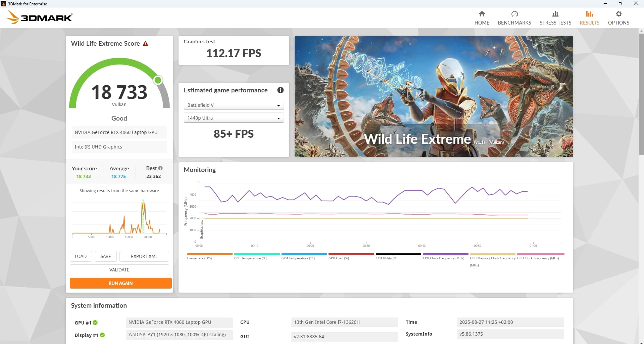Click the CPU field 13th Gen Intel Core i7-13620H
This screenshot has height=344, width=644.
tap(345, 322)
